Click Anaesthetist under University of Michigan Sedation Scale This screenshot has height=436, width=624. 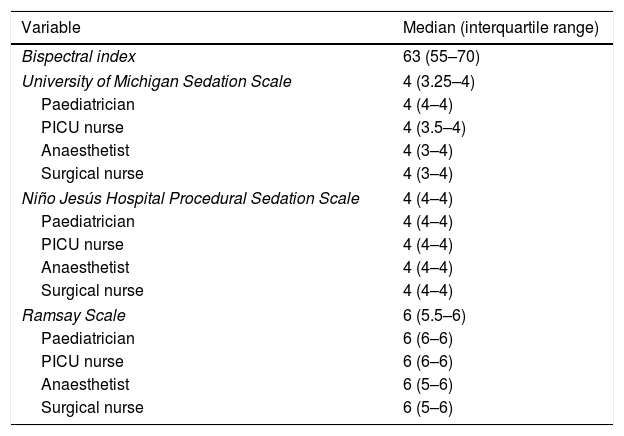[85, 150]
